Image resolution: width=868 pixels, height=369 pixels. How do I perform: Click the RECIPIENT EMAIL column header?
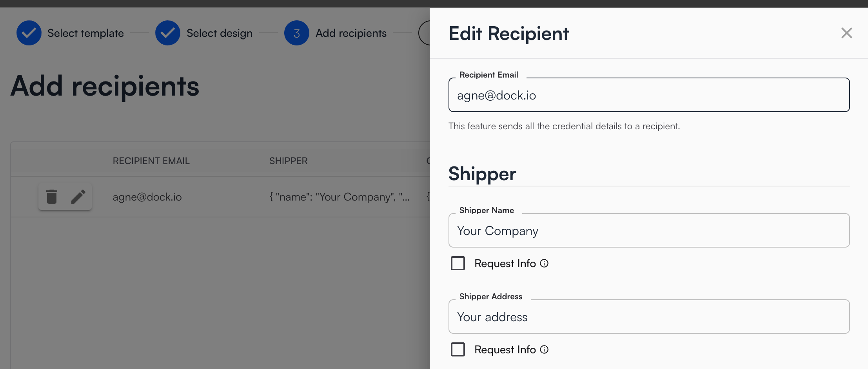(x=151, y=161)
